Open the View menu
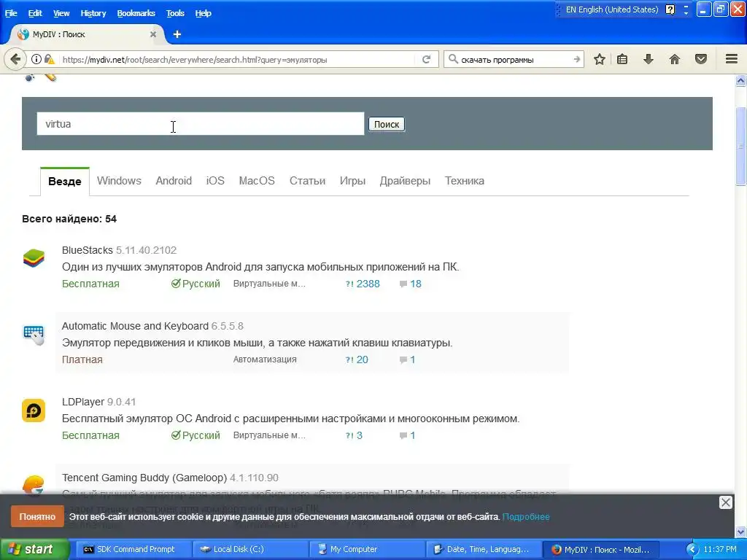 [61, 13]
